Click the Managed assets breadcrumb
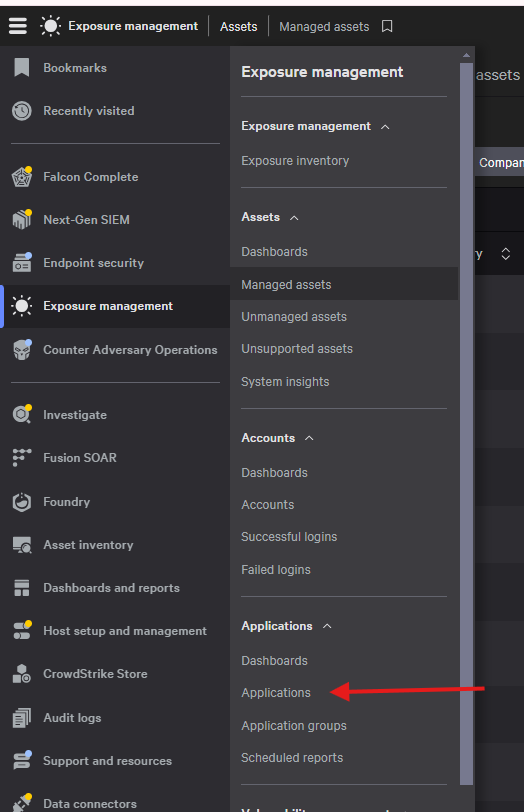 click(x=324, y=26)
